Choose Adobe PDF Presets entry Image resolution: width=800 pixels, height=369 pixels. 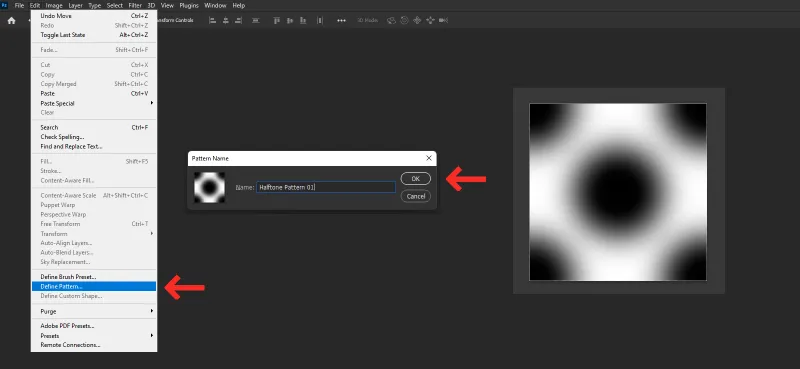(94, 326)
